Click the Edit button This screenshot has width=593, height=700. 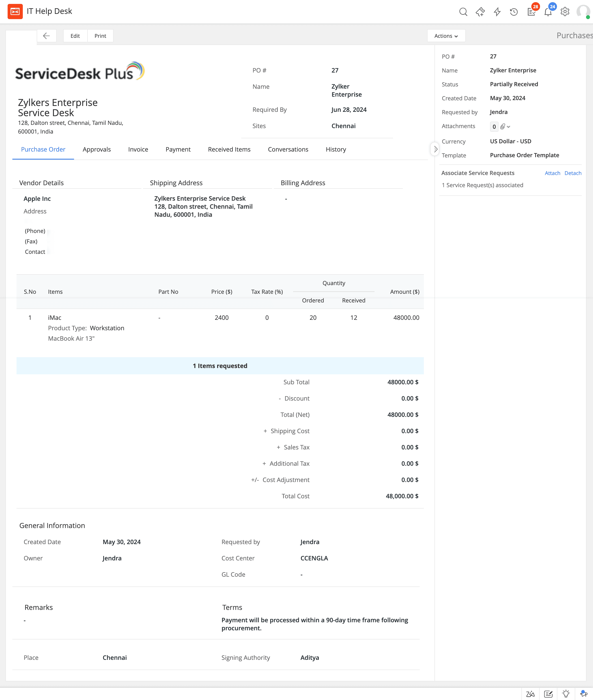(x=75, y=36)
